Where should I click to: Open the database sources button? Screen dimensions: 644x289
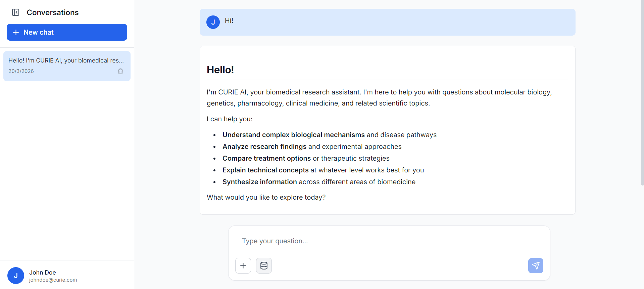264,266
